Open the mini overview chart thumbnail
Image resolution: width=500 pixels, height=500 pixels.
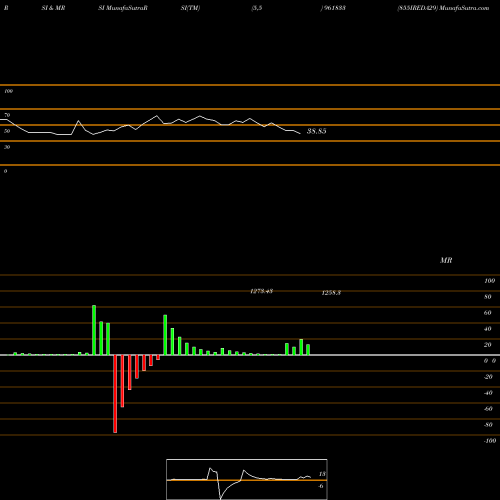point(247,479)
